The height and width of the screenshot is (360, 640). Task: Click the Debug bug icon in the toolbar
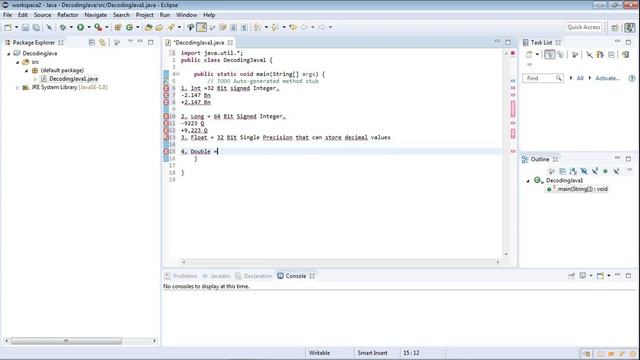(62, 27)
